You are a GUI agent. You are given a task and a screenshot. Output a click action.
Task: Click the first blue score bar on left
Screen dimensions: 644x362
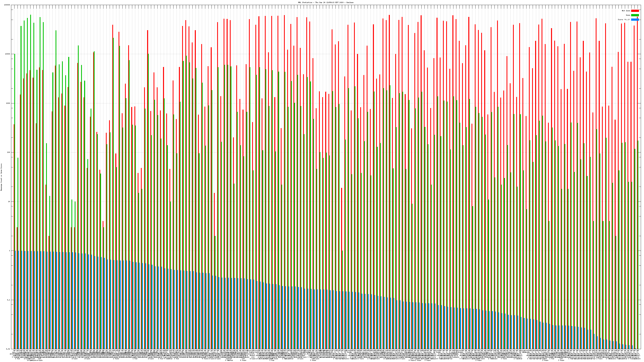[15, 300]
